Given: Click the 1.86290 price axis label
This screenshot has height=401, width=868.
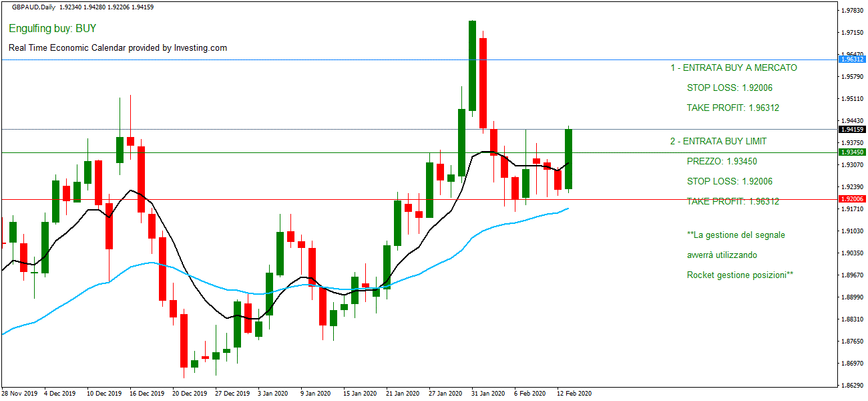Looking at the screenshot, I should click(853, 386).
